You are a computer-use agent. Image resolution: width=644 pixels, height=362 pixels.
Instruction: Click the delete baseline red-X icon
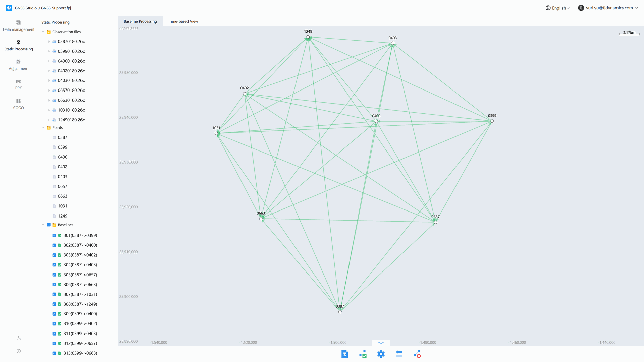[x=417, y=354]
